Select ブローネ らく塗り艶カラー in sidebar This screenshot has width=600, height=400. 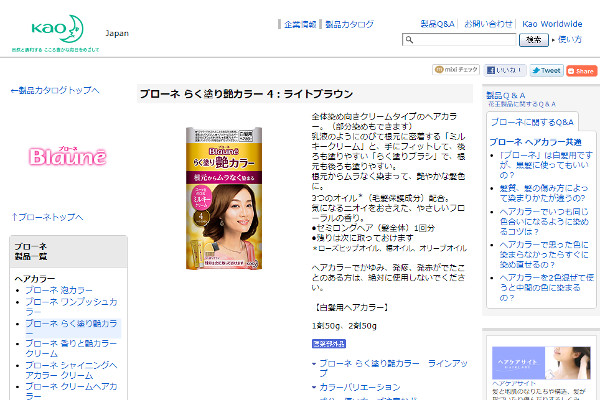(71, 328)
